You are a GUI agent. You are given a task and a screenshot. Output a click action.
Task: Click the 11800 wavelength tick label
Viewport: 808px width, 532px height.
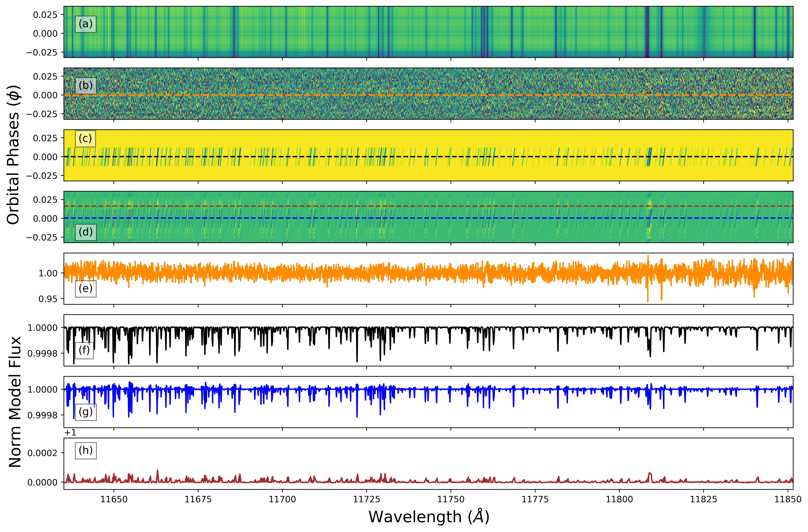click(x=619, y=499)
